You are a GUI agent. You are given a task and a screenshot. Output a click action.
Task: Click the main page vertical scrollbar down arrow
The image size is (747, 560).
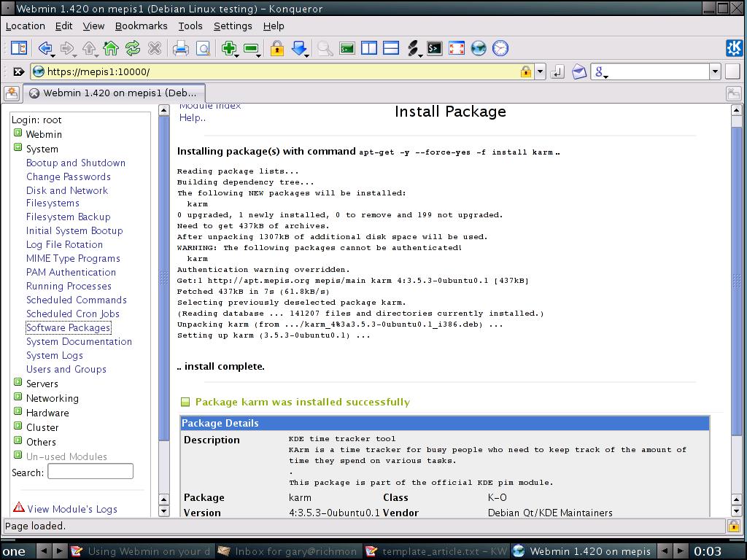tap(736, 511)
